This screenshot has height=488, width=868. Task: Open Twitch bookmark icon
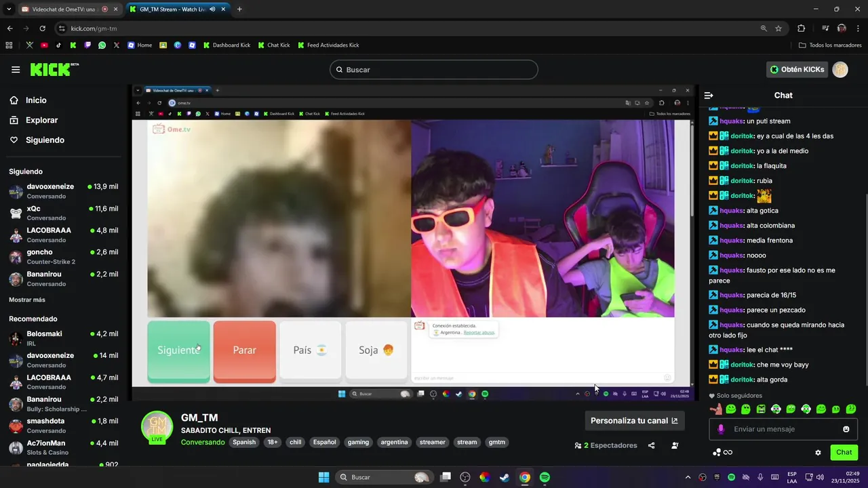(87, 45)
